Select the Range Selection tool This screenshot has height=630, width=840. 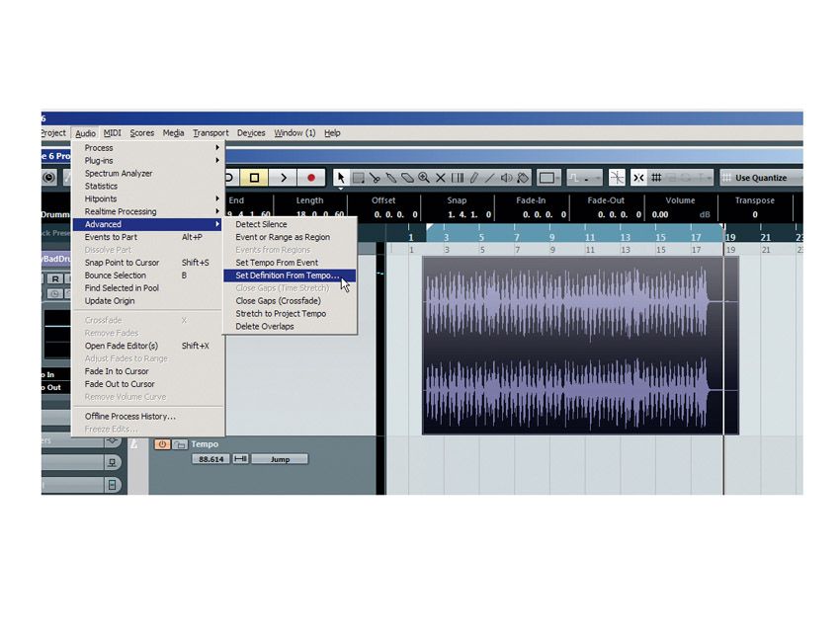pos(360,178)
